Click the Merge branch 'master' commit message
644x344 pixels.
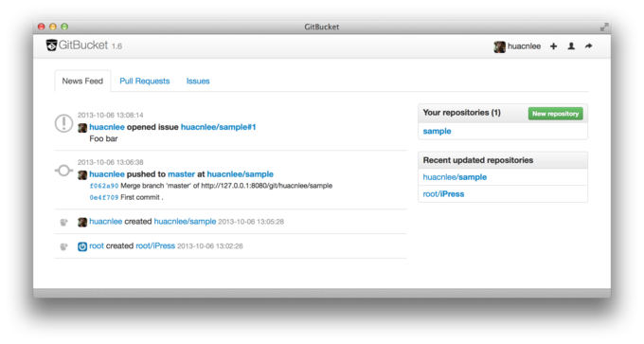[x=226, y=186]
